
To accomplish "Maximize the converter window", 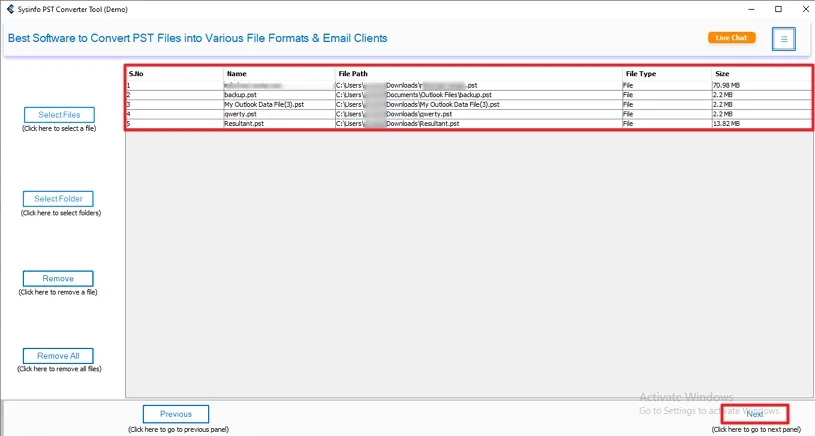I will (x=778, y=9).
